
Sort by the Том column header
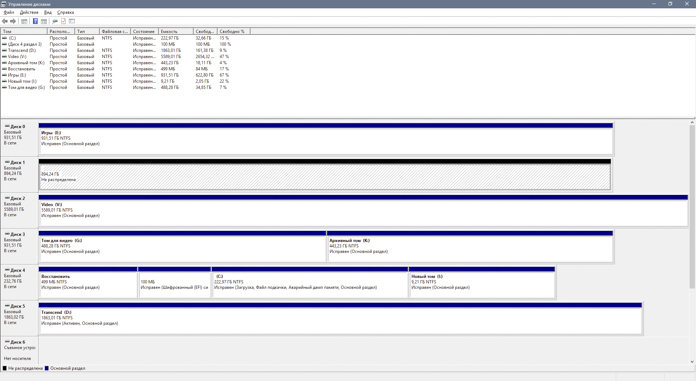pos(24,32)
